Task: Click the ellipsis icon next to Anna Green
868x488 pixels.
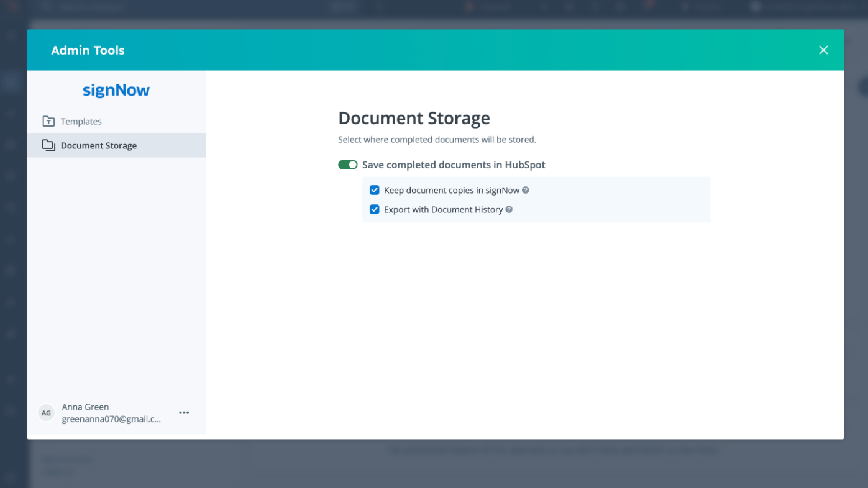Action: point(184,412)
